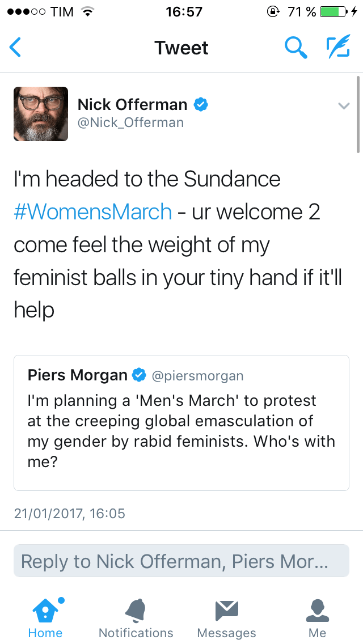This screenshot has height=644, width=363.
Task: Compose a new tweet with quill icon
Action: [x=337, y=48]
